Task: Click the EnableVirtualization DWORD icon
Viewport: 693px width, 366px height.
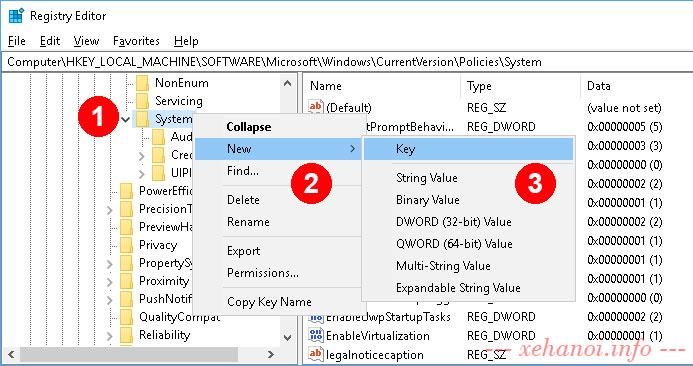Action: 316,336
